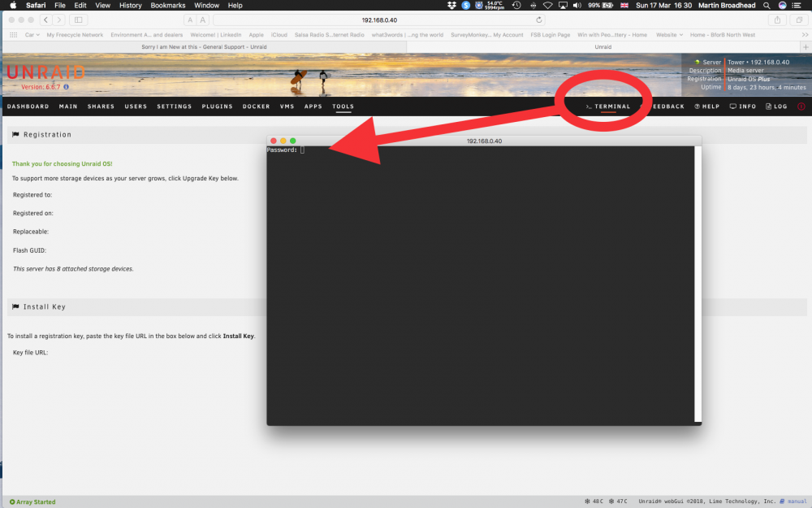This screenshot has width=812, height=508.
Task: Select the Tools tab in Unraid
Action: click(343, 106)
